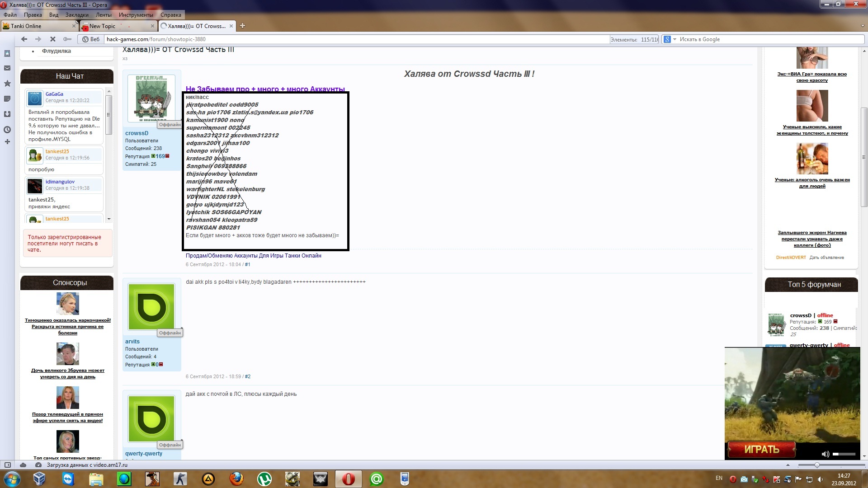Open the star panel in Opera sidebar

pyautogui.click(x=7, y=84)
